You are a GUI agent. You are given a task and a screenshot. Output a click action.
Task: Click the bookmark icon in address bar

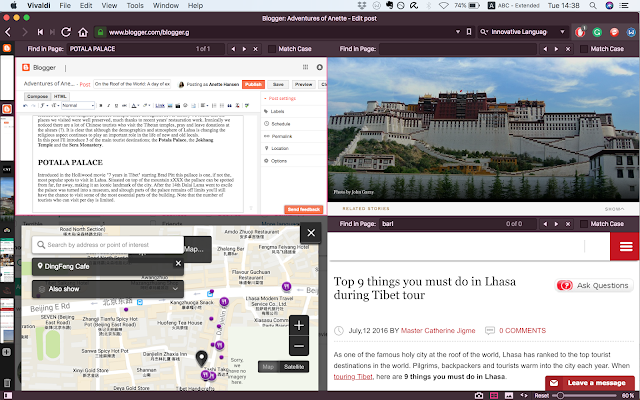(469, 32)
